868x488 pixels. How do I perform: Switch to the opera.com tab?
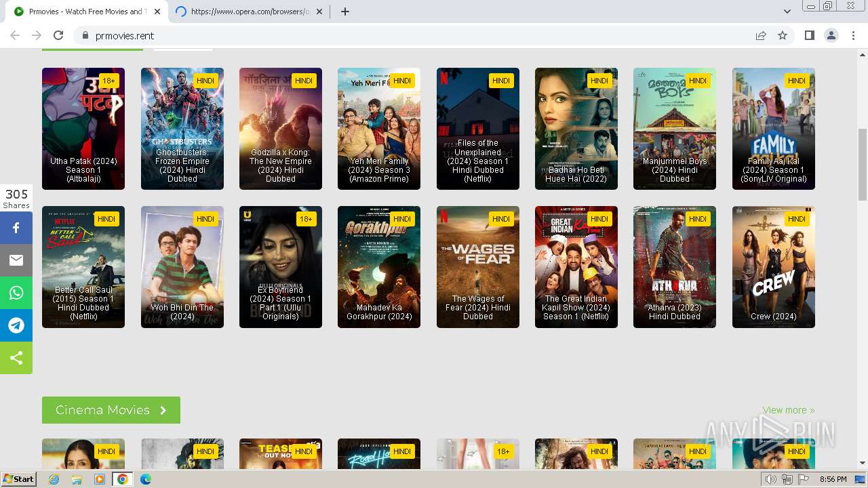click(249, 12)
